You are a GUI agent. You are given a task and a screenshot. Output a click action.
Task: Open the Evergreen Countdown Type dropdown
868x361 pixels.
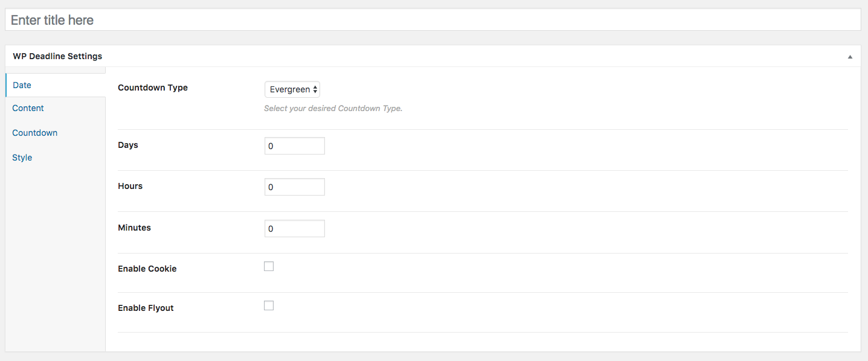tap(292, 89)
